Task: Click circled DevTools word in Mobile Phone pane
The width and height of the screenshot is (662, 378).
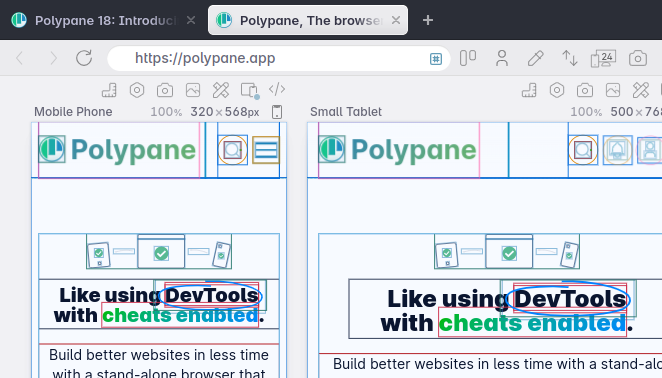Action: (211, 295)
